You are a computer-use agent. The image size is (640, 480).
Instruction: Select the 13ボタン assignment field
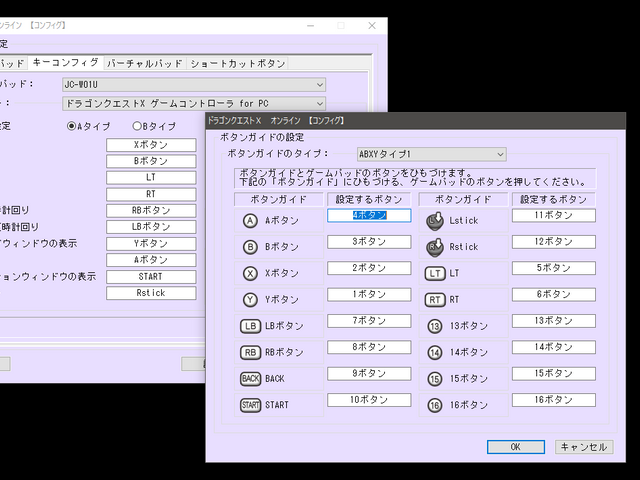click(554, 321)
